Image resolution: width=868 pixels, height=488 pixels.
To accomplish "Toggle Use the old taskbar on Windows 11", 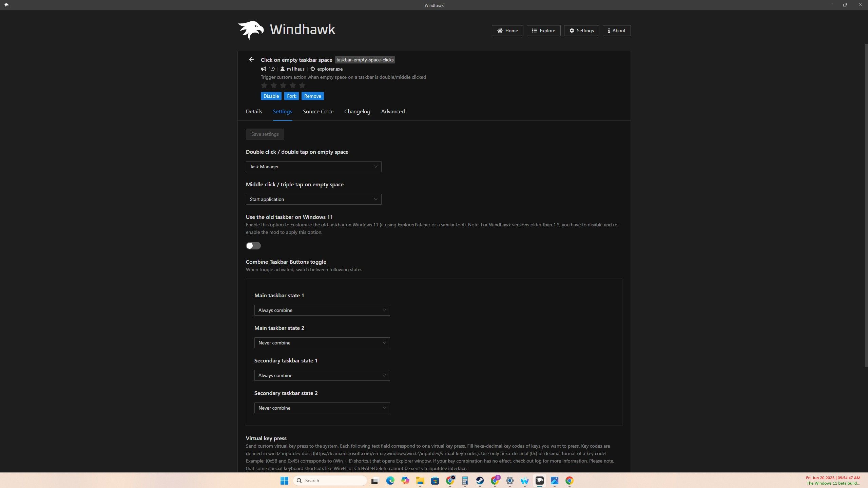I will click(253, 246).
